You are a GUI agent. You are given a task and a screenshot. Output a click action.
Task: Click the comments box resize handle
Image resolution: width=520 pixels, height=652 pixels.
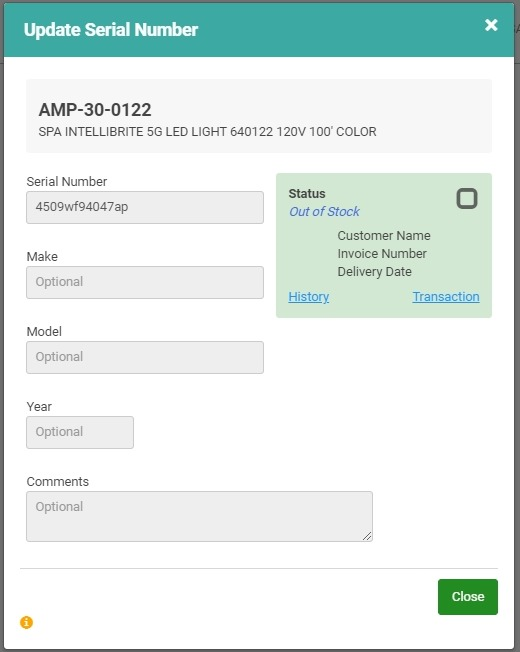[x=367, y=536]
